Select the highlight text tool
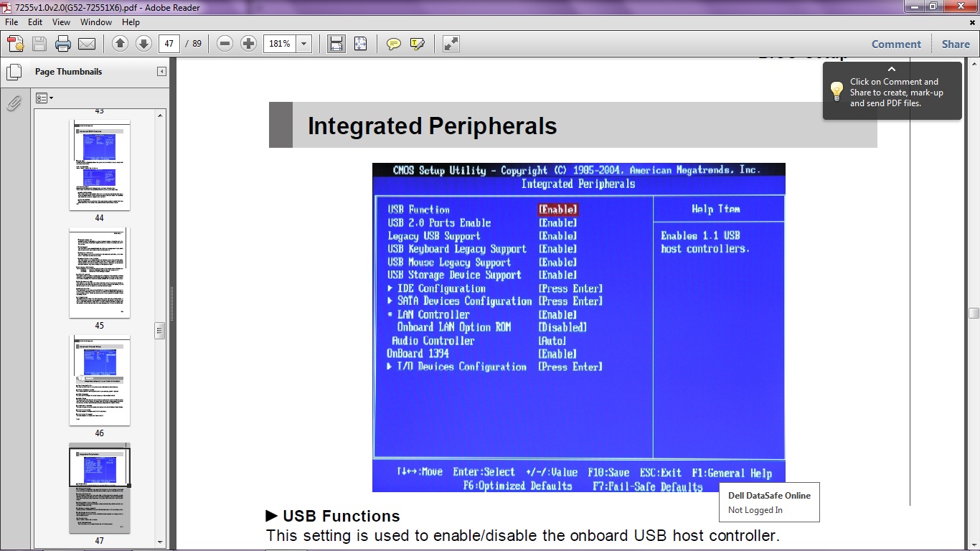 click(x=418, y=44)
